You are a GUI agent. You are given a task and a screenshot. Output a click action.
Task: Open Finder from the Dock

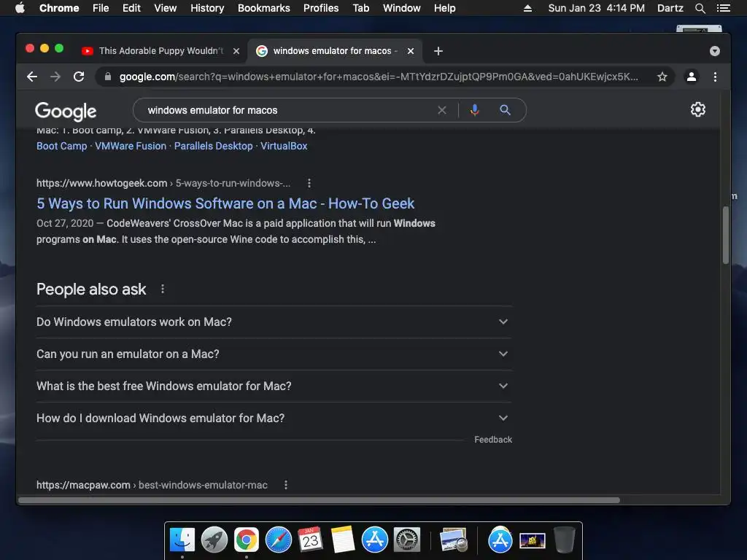point(182,540)
